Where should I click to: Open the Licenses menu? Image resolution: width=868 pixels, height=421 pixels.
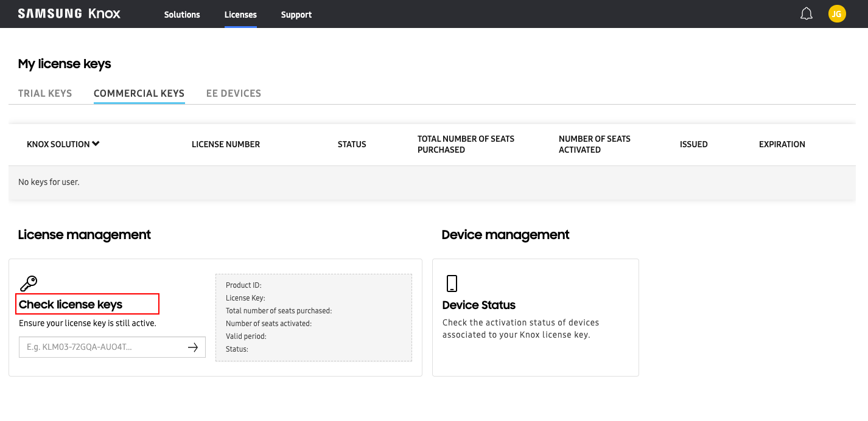[x=240, y=15]
